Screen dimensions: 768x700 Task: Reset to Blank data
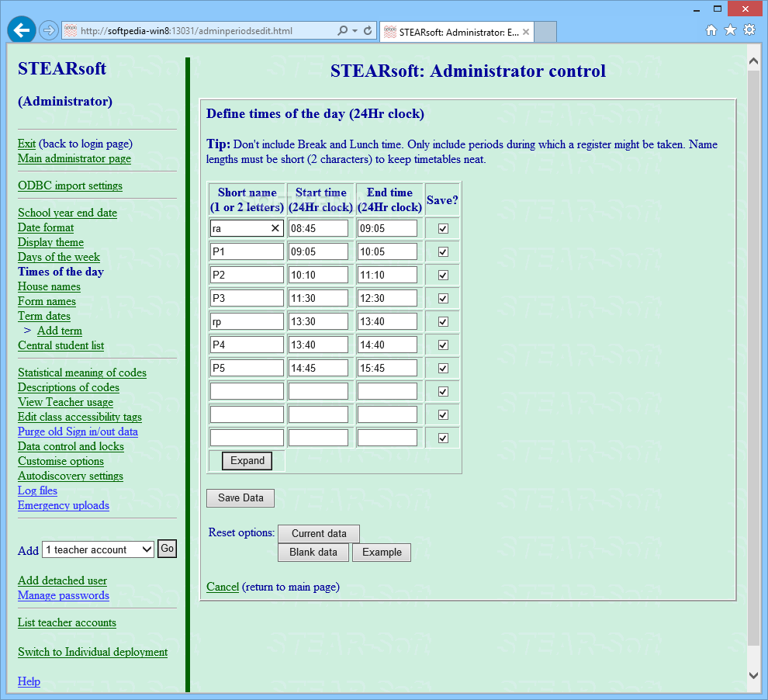pyautogui.click(x=313, y=552)
